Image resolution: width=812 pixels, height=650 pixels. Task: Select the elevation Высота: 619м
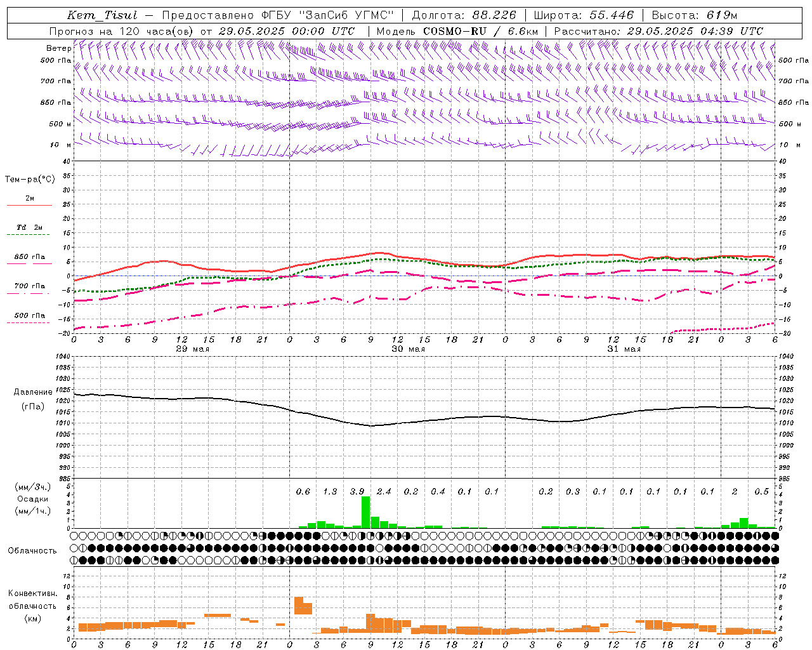click(x=695, y=15)
